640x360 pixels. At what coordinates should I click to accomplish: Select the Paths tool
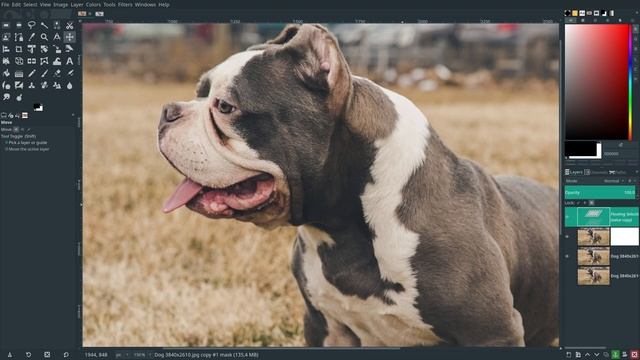pyautogui.click(x=19, y=37)
